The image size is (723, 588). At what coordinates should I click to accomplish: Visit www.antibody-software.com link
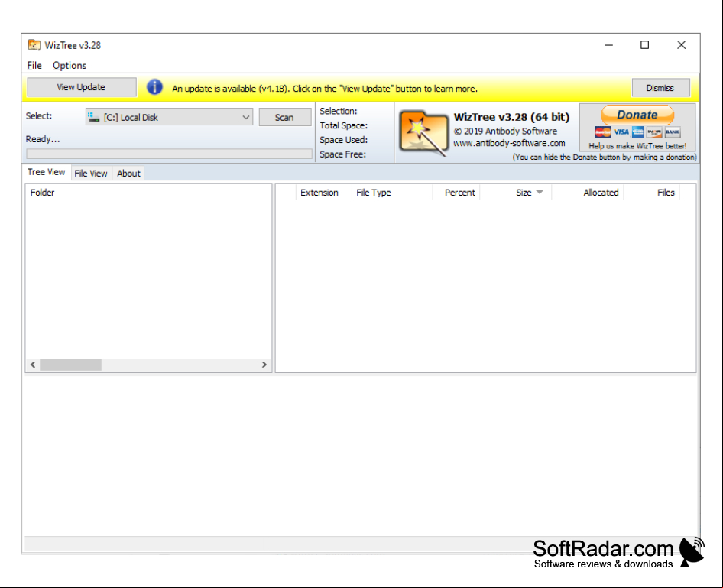509,143
